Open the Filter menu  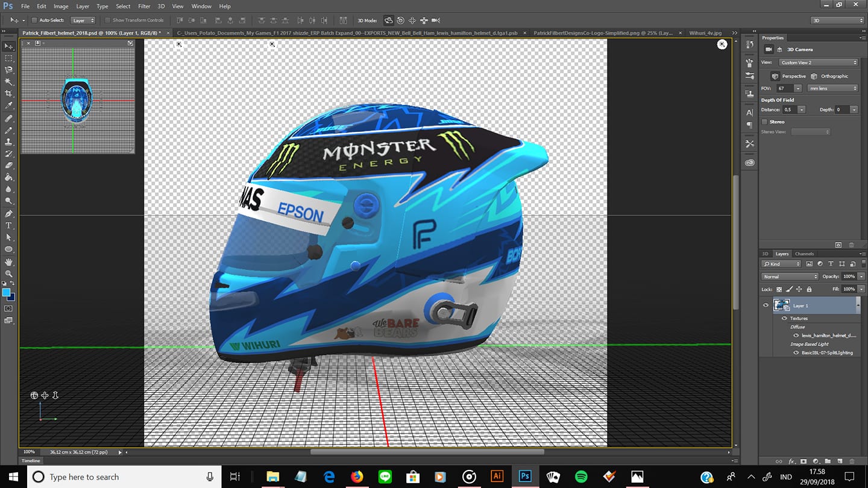pyautogui.click(x=144, y=6)
